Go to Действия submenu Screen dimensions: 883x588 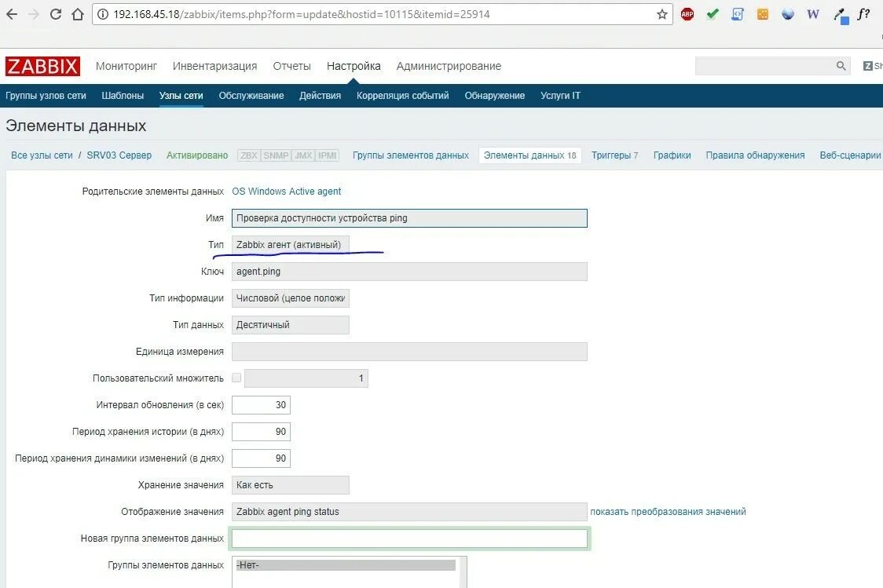[x=320, y=96]
